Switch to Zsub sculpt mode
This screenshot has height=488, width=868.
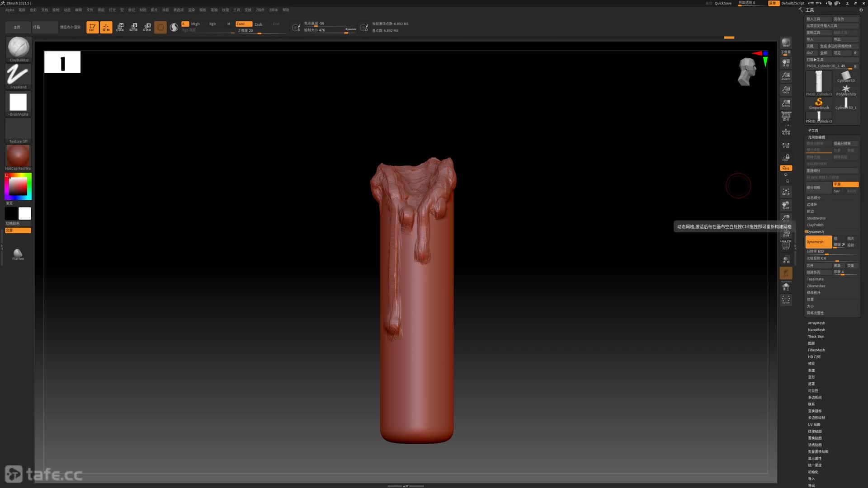point(259,24)
